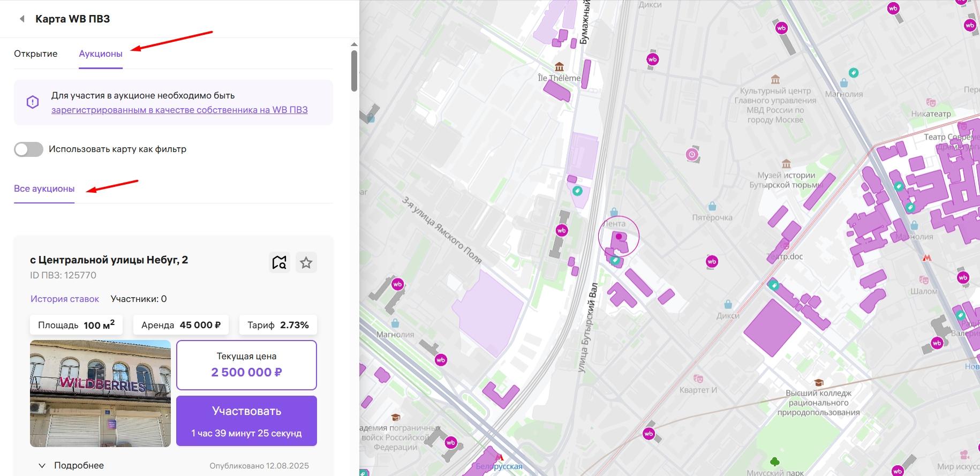Click the ID ПВЗ: 125770 text
Viewport: 980px width, 476px height.
(63, 275)
